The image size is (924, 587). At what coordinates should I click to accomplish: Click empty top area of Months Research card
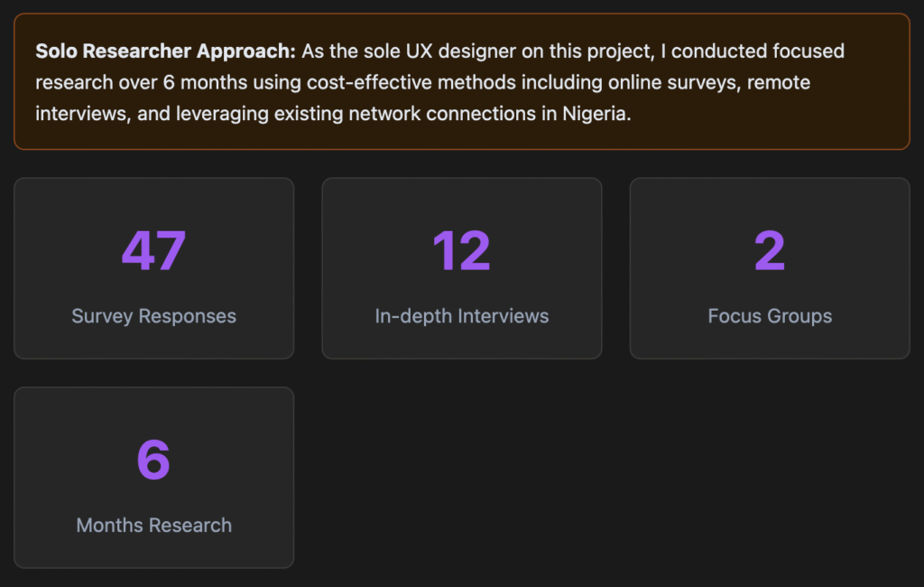coord(153,406)
